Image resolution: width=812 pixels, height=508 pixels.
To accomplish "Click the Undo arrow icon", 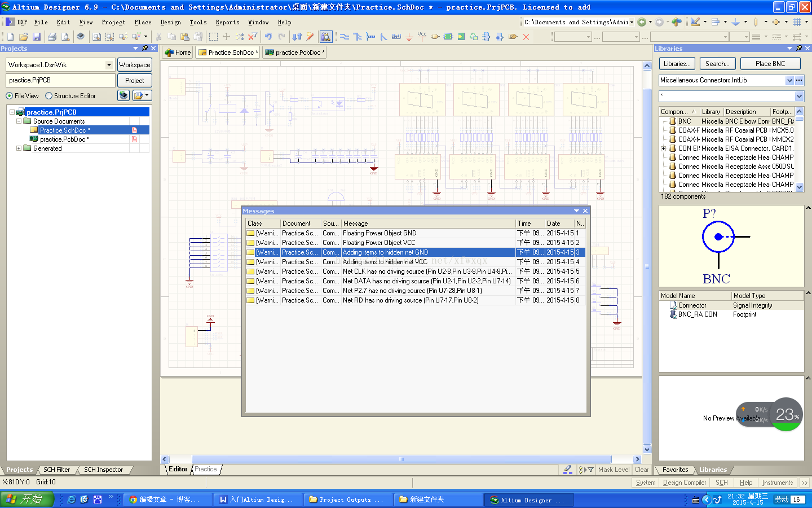I will 268,37.
